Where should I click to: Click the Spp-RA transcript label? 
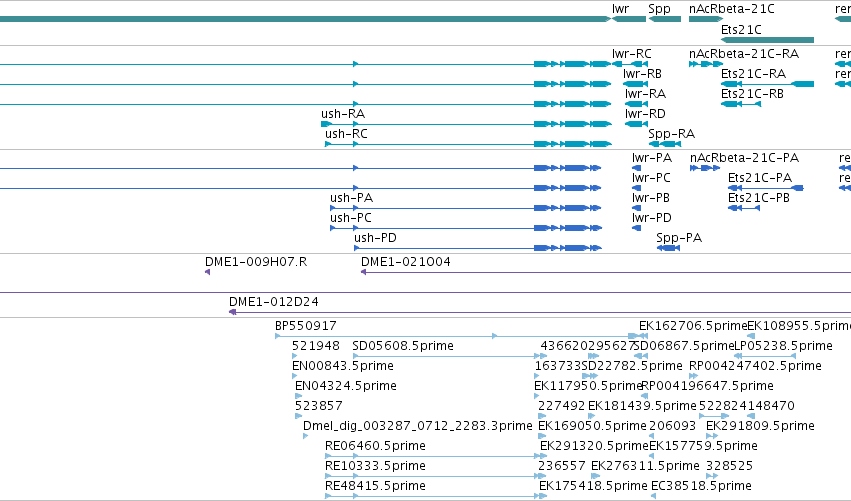tap(671, 134)
